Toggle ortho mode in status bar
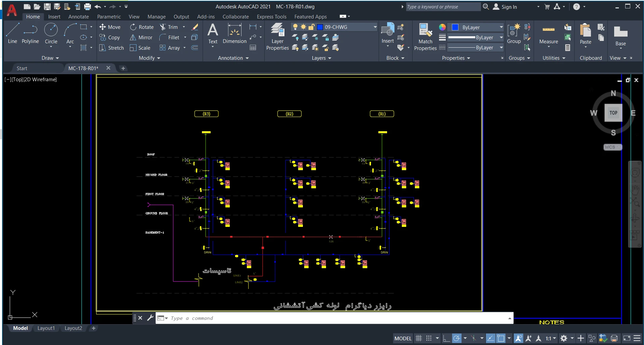644x345 pixels. pos(446,338)
